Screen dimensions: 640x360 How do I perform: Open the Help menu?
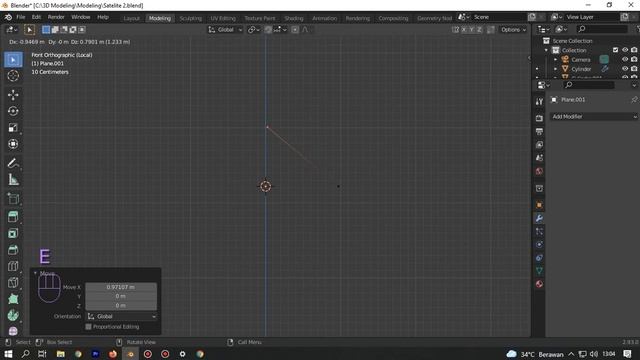click(x=102, y=17)
